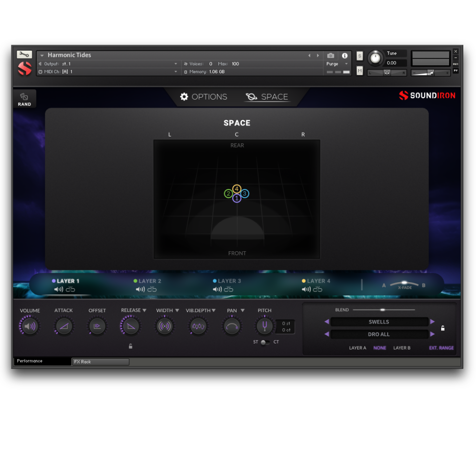Click the Layer 1 link icon
Screen dimensions: 476x476
(x=71, y=290)
